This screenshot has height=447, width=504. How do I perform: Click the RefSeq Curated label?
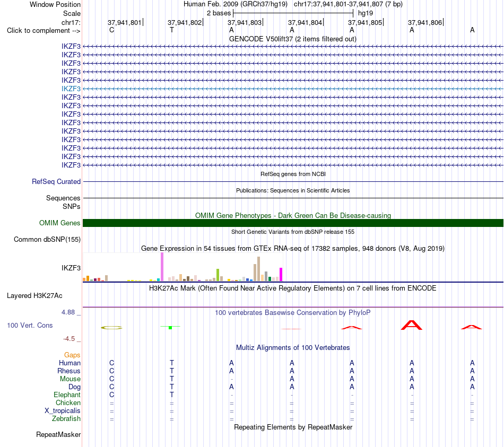[x=56, y=181]
